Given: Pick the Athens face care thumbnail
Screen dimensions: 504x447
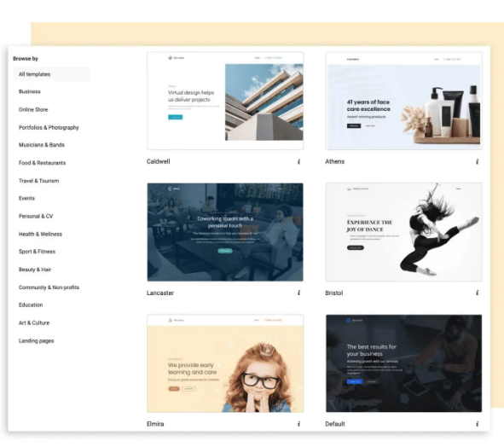Looking at the screenshot, I should point(403,101).
